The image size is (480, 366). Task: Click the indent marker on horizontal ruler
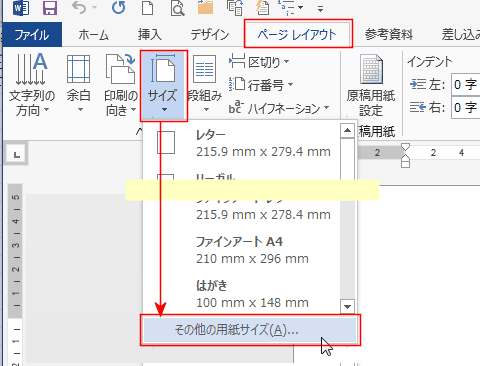405,155
